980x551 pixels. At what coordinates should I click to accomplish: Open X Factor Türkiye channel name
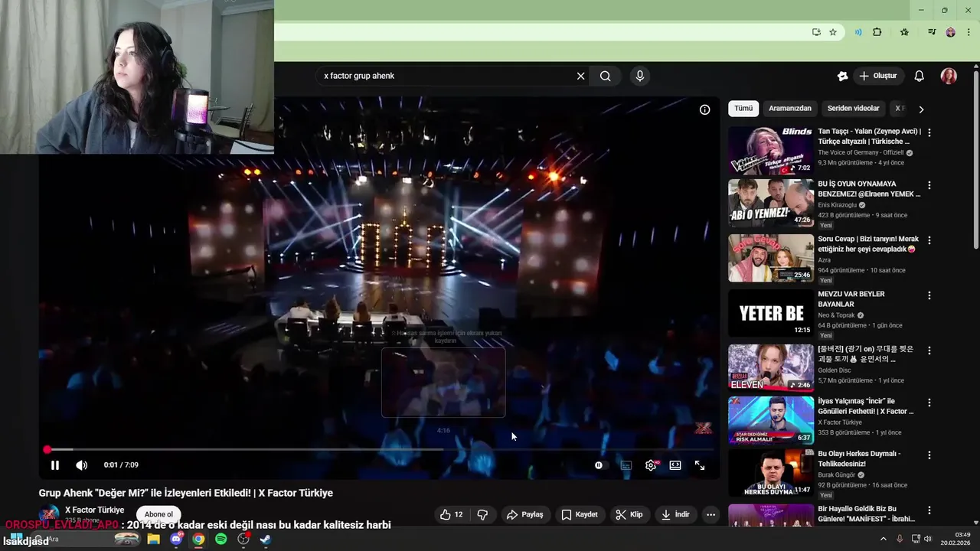(x=94, y=510)
